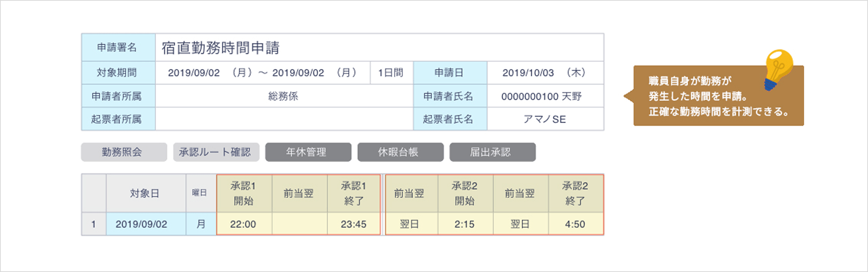Select the アマノSE value

pos(545,119)
